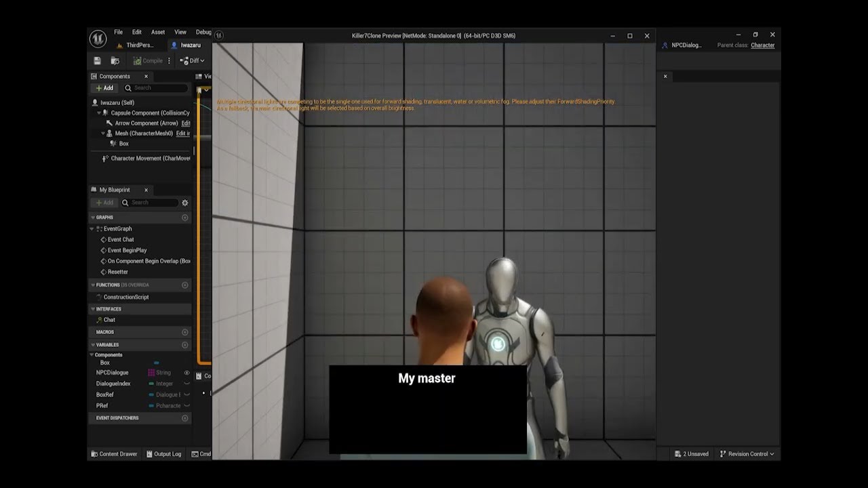Viewport: 868px width, 488px height.
Task: Close the My Blueprint panel tab
Action: 146,190
